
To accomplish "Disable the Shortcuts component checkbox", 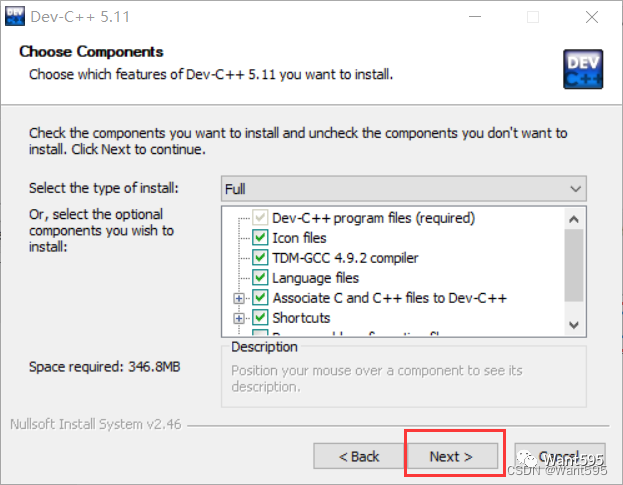I will 261,318.
